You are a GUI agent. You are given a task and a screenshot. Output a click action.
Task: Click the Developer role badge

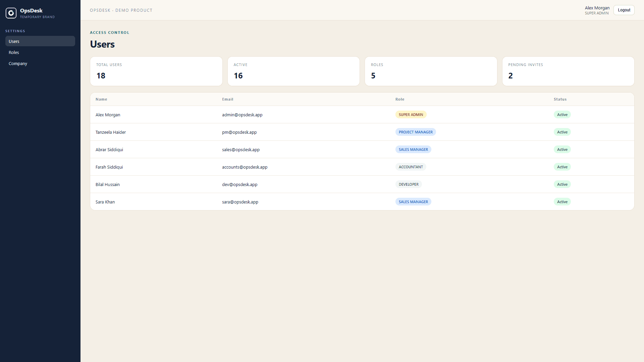pyautogui.click(x=409, y=184)
